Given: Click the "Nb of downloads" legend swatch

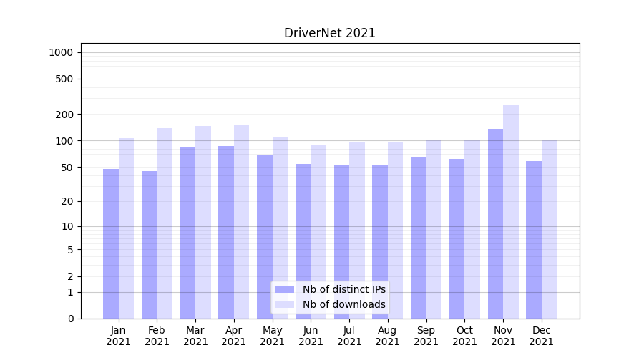Looking at the screenshot, I should [x=284, y=304].
